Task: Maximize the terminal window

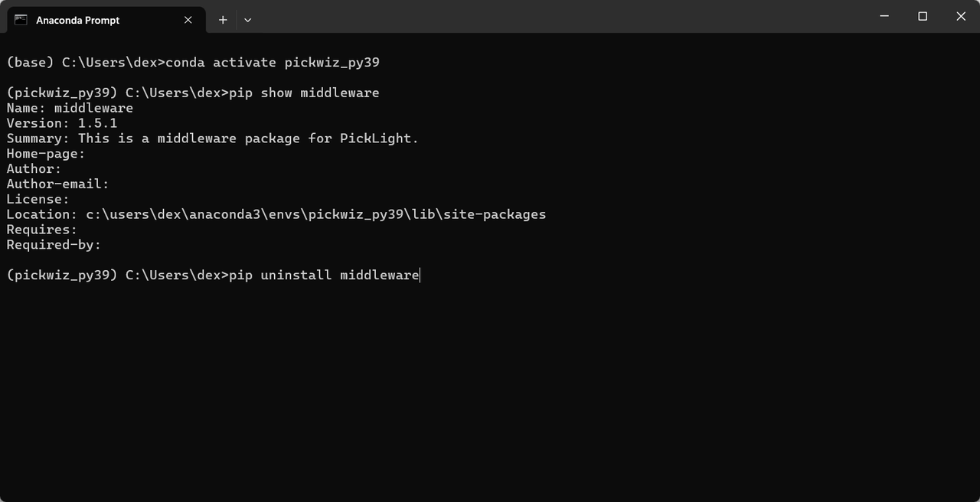Action: coord(923,16)
